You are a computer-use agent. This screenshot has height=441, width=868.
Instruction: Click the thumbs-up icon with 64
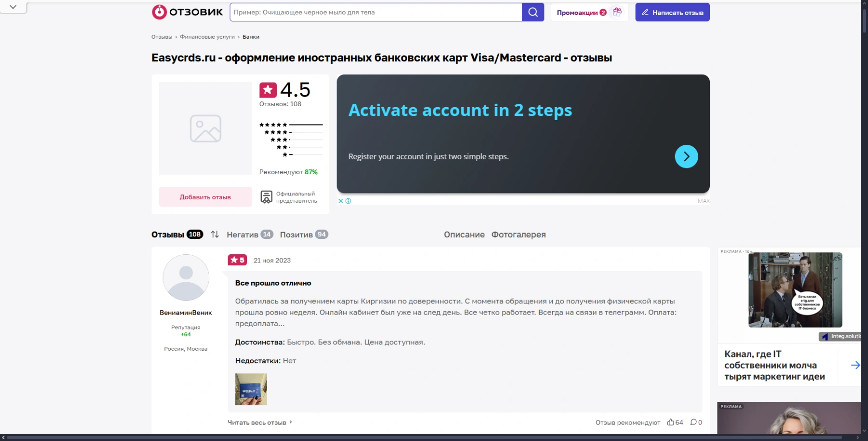point(670,422)
